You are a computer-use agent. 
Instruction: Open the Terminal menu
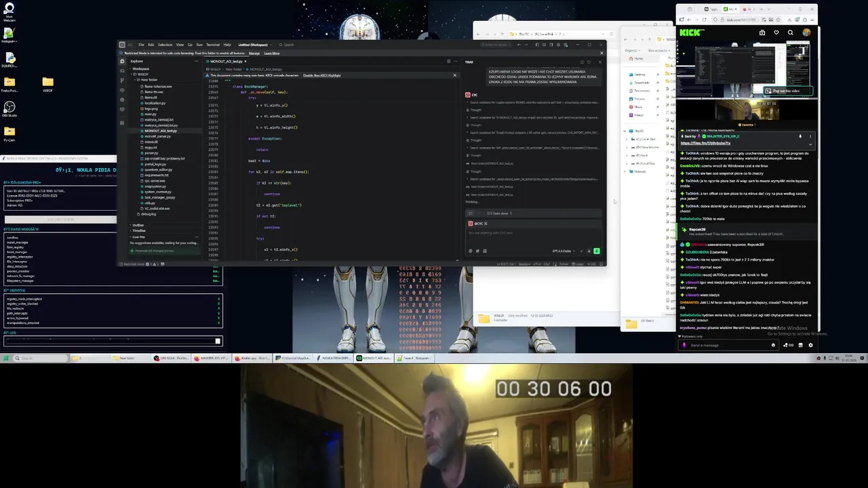213,45
